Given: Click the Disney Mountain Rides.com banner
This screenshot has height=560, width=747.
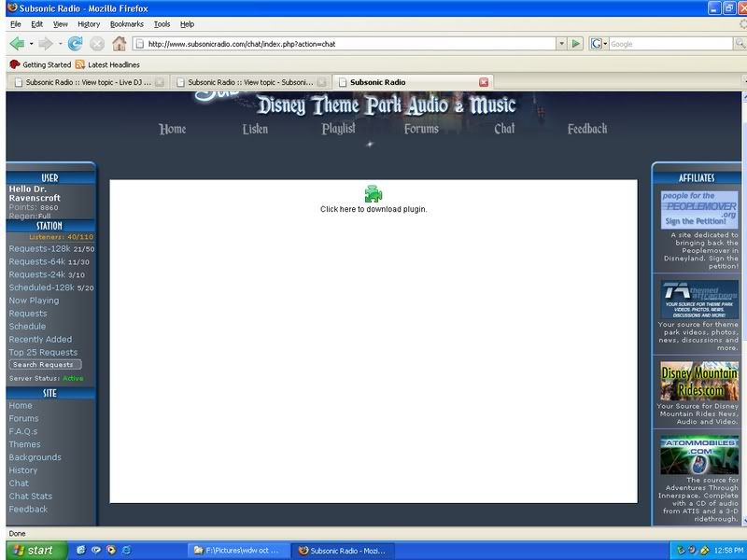Looking at the screenshot, I should click(699, 381).
